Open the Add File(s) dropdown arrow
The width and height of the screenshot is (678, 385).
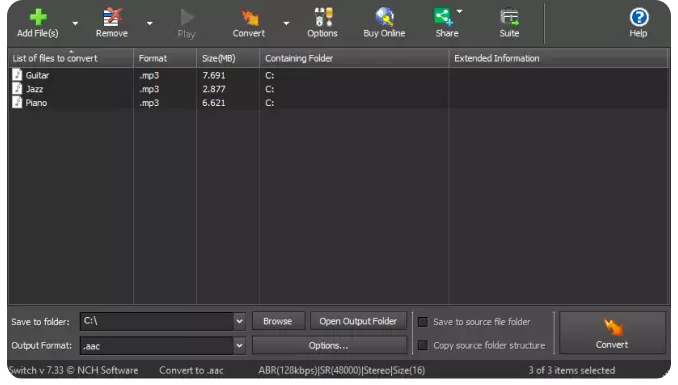click(x=75, y=23)
